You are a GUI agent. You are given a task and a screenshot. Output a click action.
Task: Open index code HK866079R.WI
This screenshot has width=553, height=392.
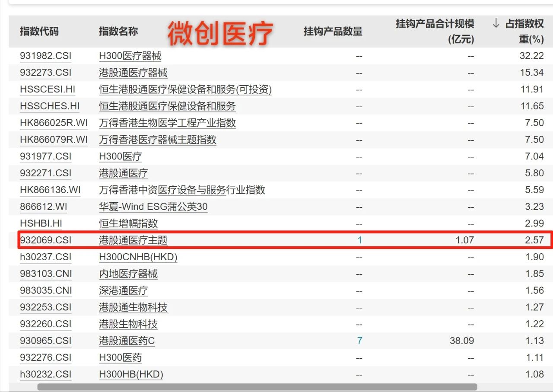[x=54, y=140]
